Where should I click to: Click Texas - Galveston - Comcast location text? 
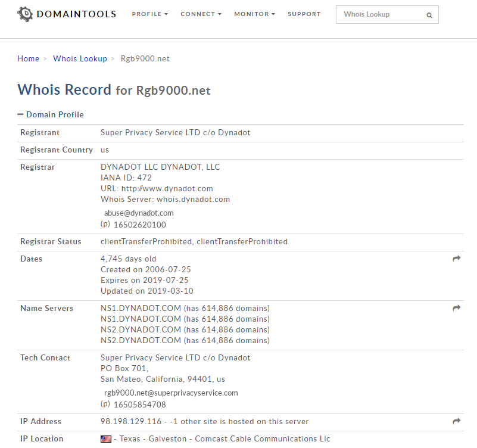225,439
